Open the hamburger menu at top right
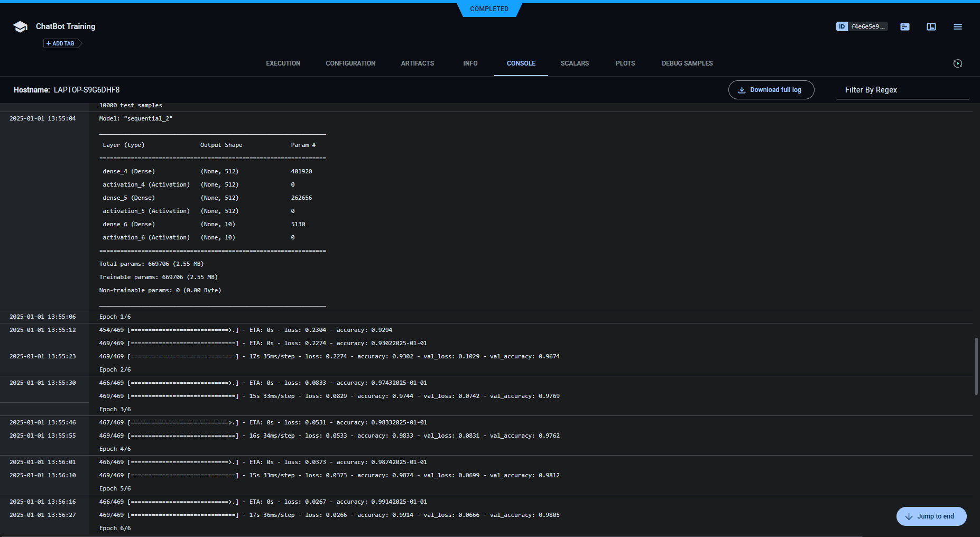Image resolution: width=980 pixels, height=537 pixels. (x=958, y=26)
